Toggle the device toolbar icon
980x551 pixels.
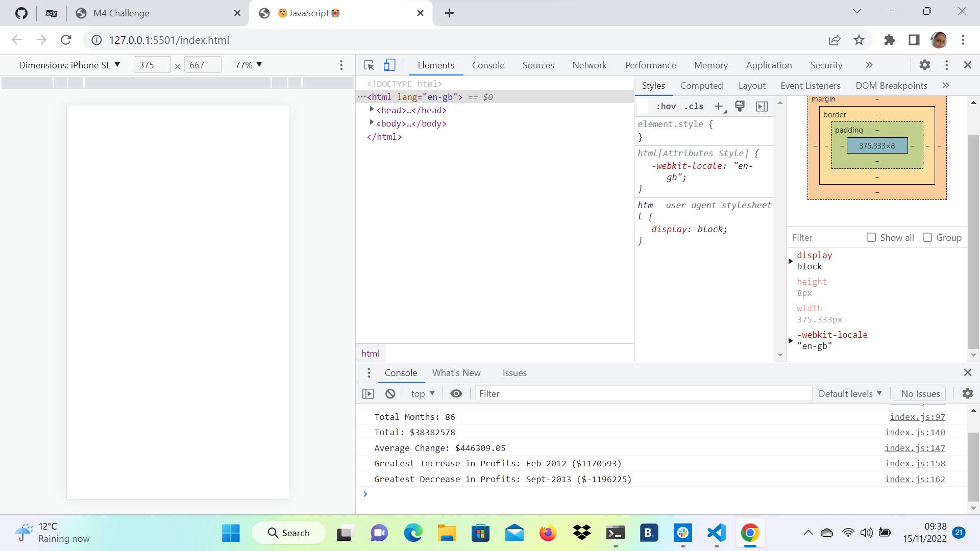click(389, 65)
